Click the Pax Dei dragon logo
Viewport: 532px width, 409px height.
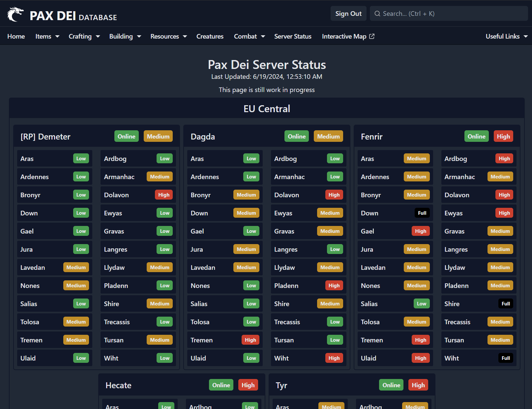(x=15, y=14)
